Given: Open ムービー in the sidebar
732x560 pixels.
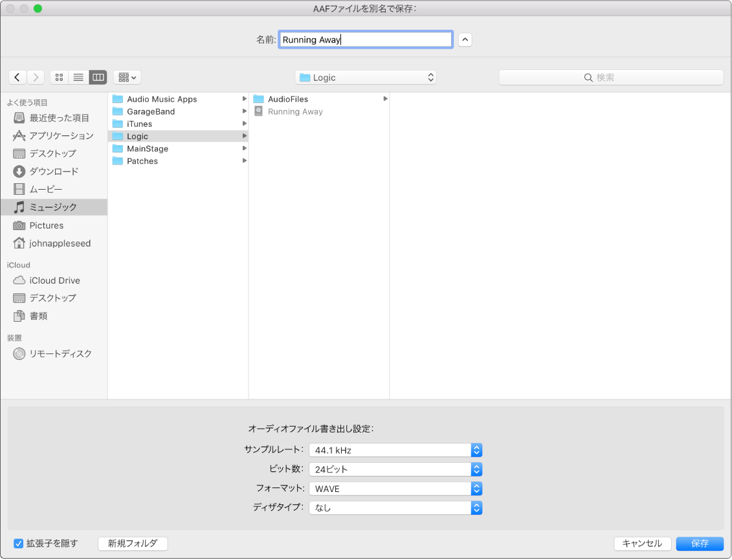Looking at the screenshot, I should click(54, 189).
